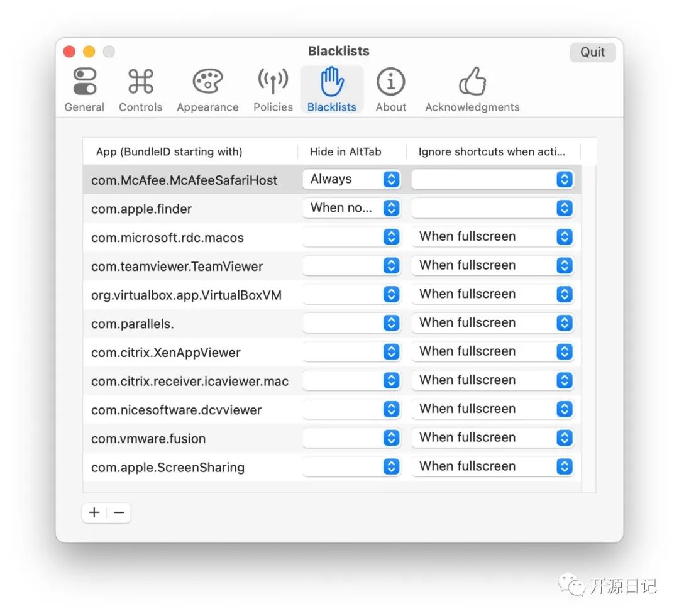
Task: Minimize the window with yellow button
Action: tap(89, 52)
